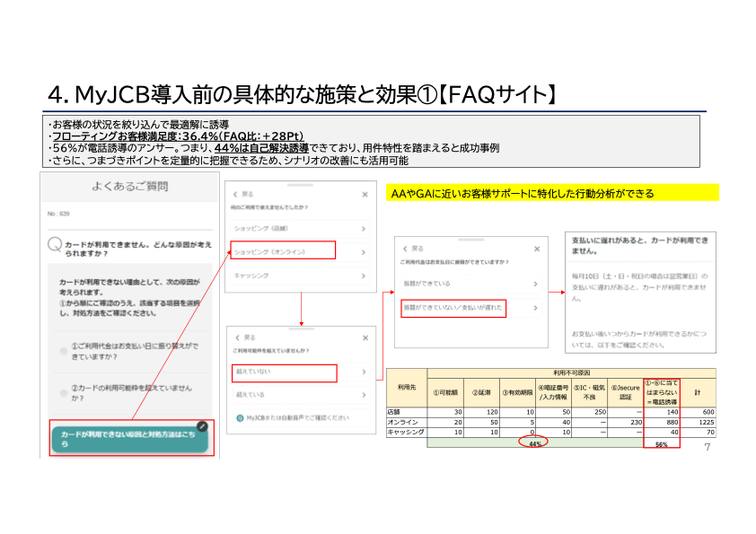Click the info icon beside MyJCBまたは自動音声でご確認ください
Viewport: 756px width, 534px height.
(240, 418)
